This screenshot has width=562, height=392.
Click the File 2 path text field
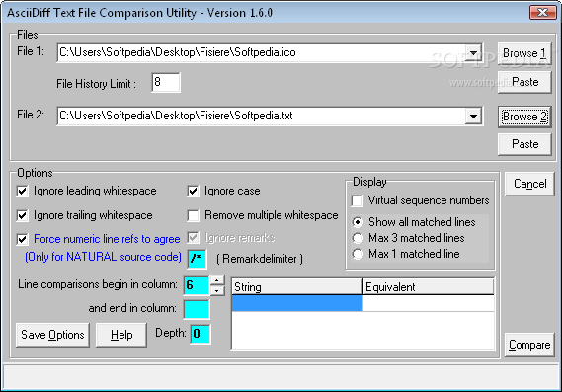pos(262,117)
